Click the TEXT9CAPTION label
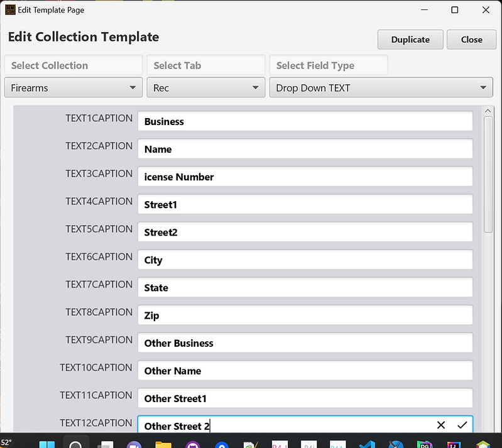502x448 pixels. [x=99, y=340]
